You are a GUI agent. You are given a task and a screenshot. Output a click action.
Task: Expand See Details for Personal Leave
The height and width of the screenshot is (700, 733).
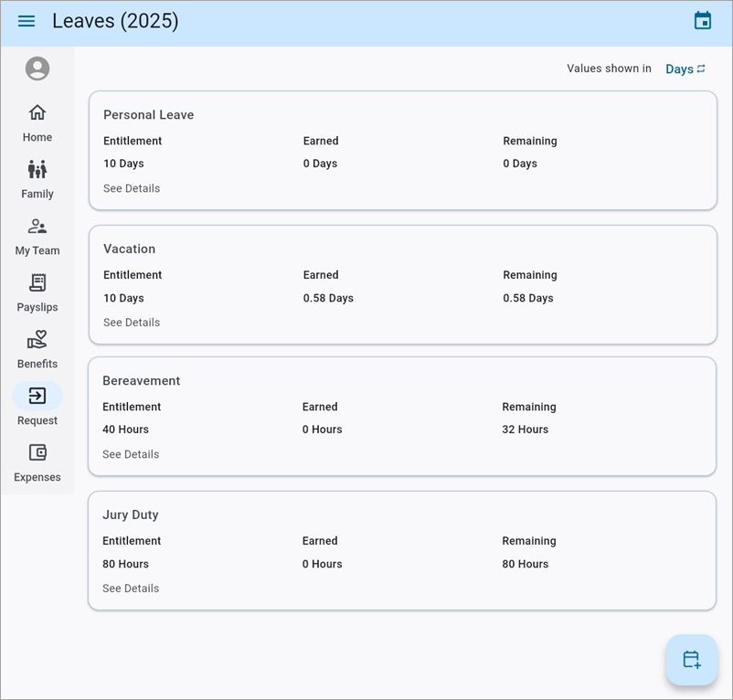pos(132,189)
